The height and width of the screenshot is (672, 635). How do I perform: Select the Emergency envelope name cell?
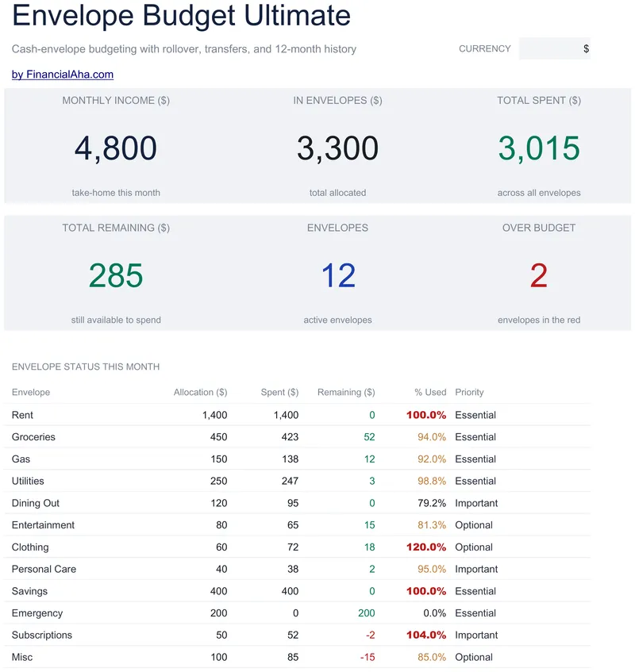click(37, 613)
